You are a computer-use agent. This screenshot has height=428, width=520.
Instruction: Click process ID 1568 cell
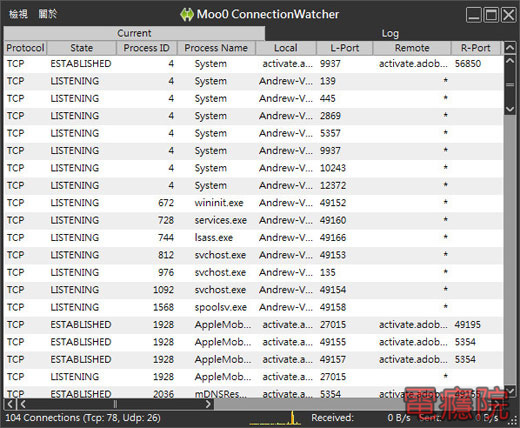(x=163, y=307)
